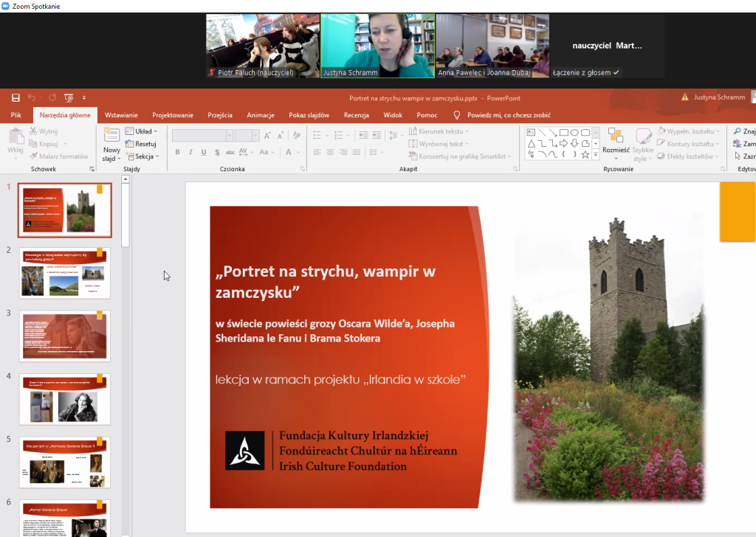The width and height of the screenshot is (756, 537).
Task: Open the Animacje ribbon tab
Action: (261, 115)
